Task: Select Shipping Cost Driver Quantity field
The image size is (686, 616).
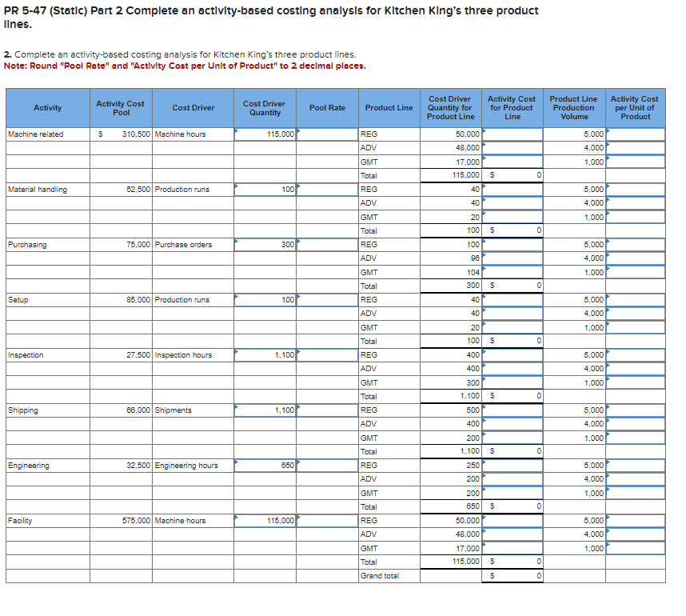Action: click(265, 410)
